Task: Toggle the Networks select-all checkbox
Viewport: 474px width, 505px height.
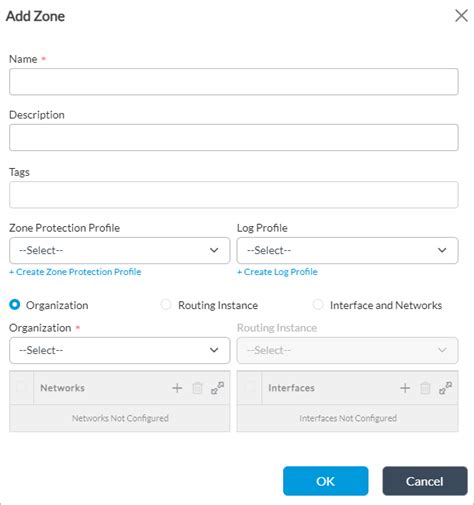Action: [21, 388]
